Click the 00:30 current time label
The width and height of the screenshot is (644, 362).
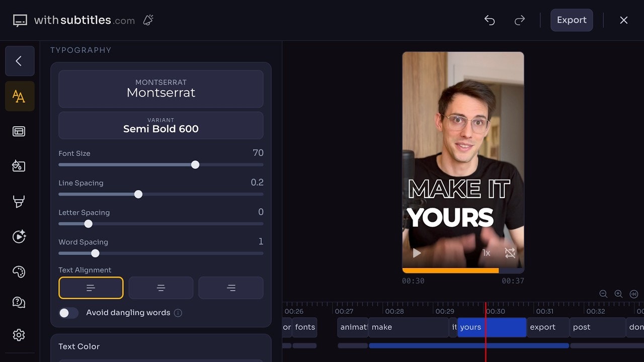pyautogui.click(x=413, y=281)
